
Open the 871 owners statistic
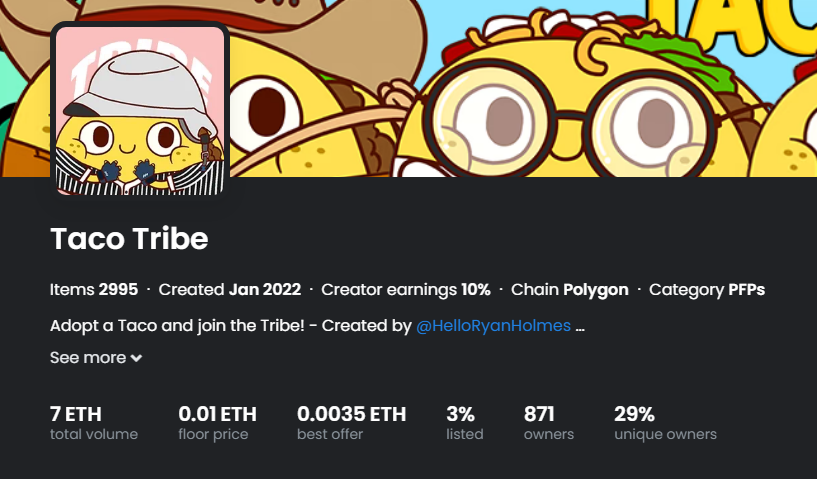pyautogui.click(x=549, y=423)
